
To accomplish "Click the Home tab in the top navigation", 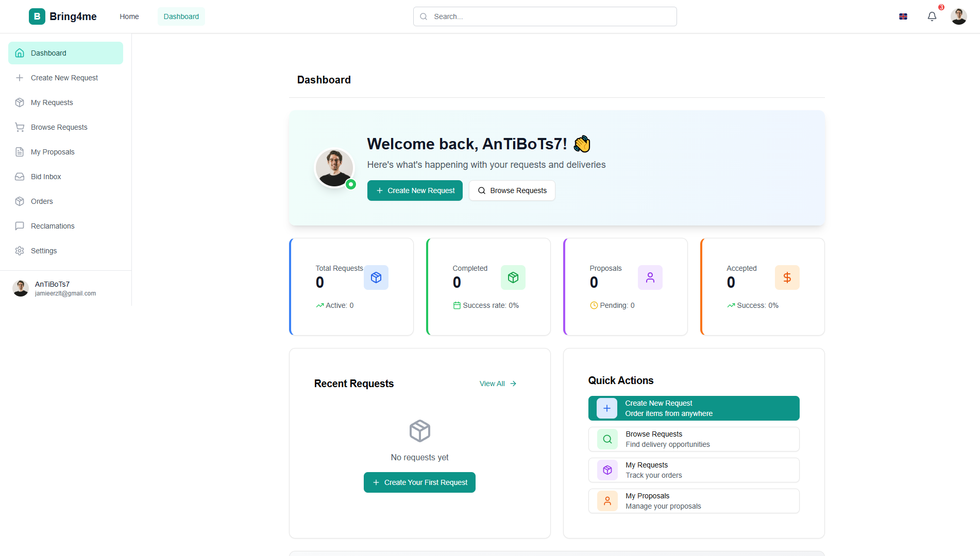I will [x=129, y=16].
